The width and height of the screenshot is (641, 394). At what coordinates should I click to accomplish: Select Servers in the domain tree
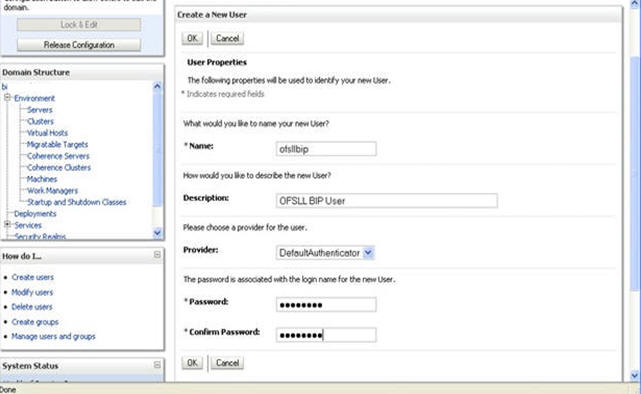pos(40,110)
